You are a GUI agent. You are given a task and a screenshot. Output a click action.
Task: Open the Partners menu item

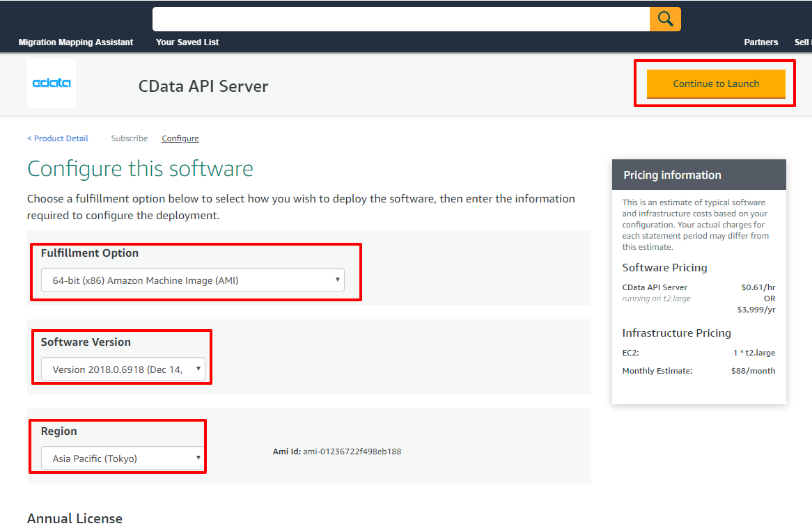tap(760, 42)
